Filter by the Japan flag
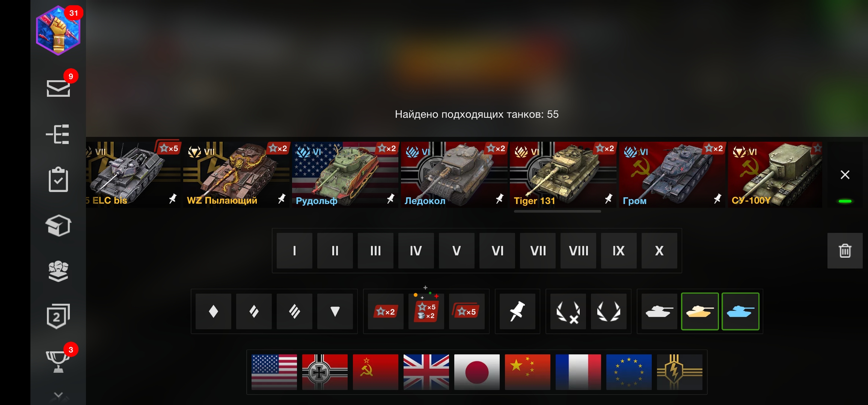868x405 pixels. click(477, 372)
